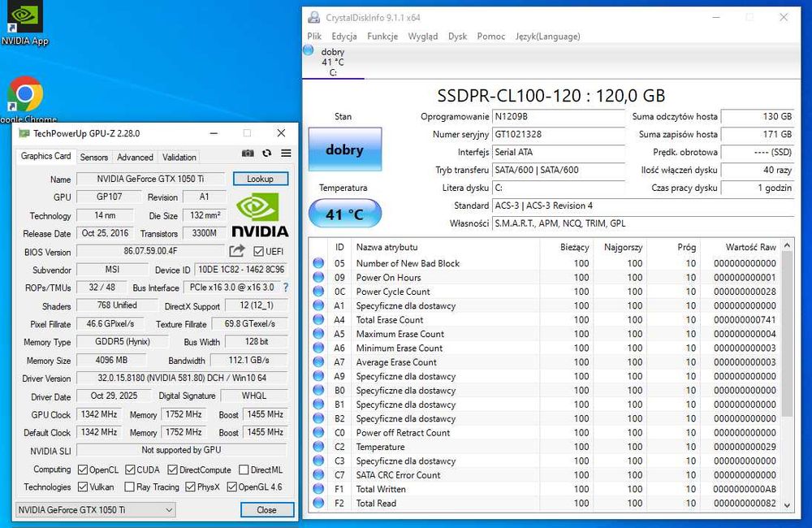This screenshot has height=528, width=812.
Task: Toggle the Vulkan checkbox
Action: point(82,487)
